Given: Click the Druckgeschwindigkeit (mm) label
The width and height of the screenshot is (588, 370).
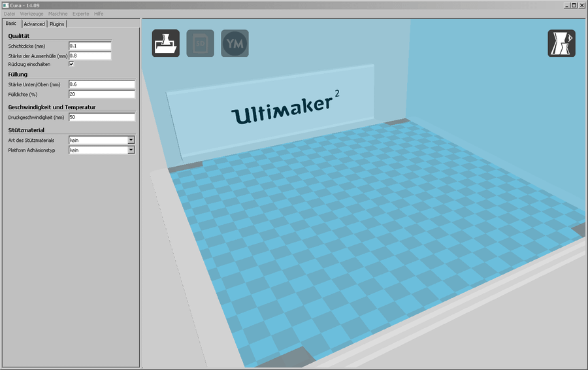Looking at the screenshot, I should tap(36, 118).
